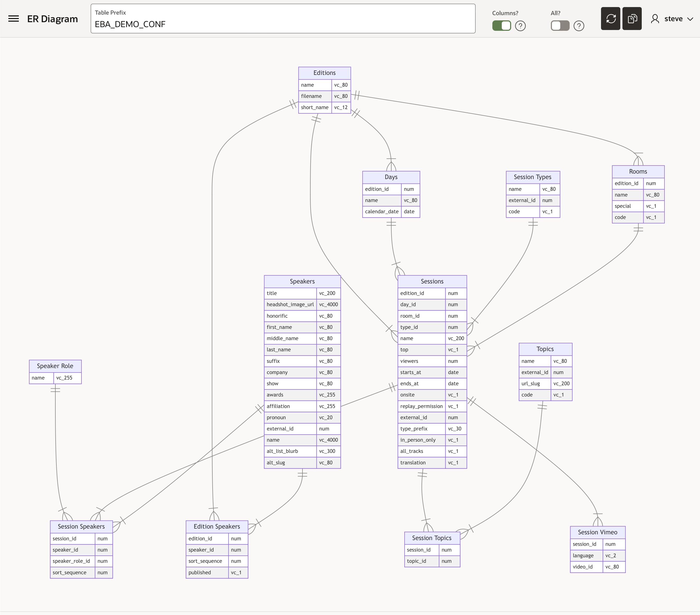Click help icon next to Columns toggle

coord(520,26)
